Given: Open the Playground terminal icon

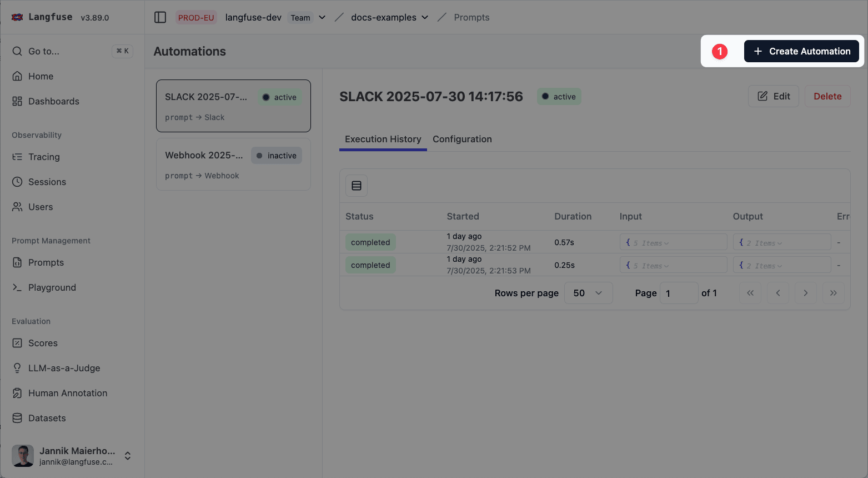Looking at the screenshot, I should click(17, 287).
